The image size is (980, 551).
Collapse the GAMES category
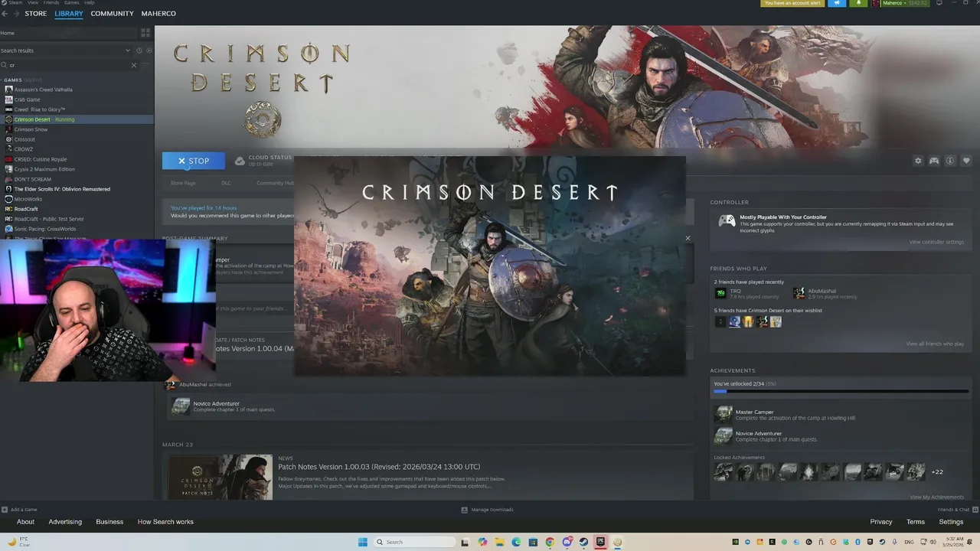click(x=11, y=80)
